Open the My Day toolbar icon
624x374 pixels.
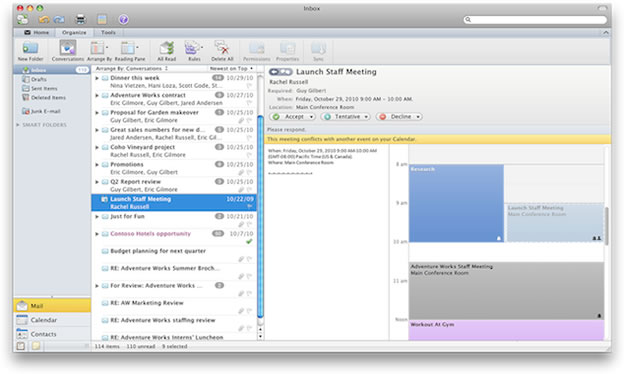[x=102, y=19]
